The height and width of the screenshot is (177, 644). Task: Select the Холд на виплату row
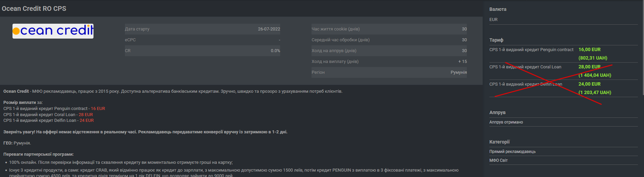[389, 62]
